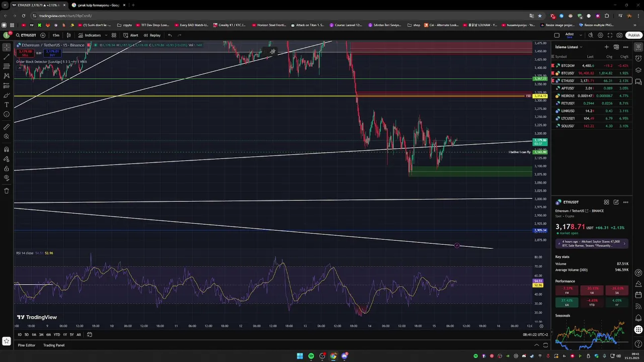Open the Spotify taskbar icon
The image size is (644, 362).
(311, 356)
